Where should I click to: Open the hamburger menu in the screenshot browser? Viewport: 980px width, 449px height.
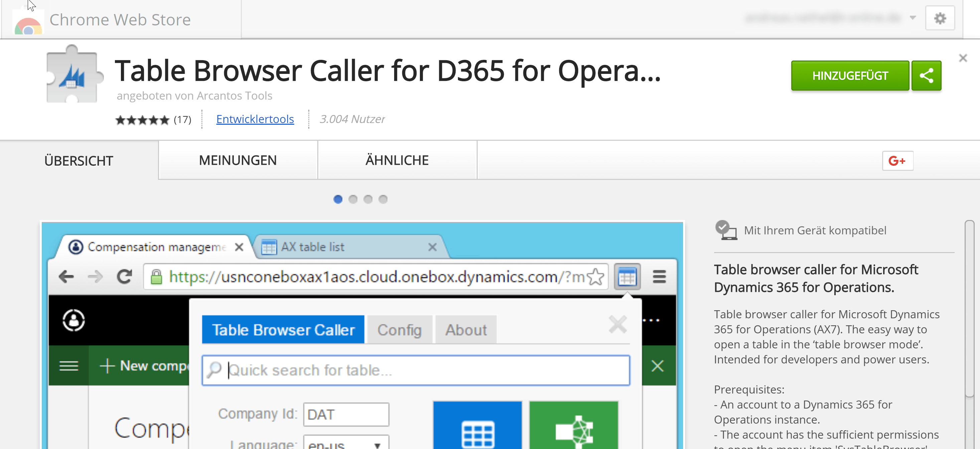pos(659,277)
